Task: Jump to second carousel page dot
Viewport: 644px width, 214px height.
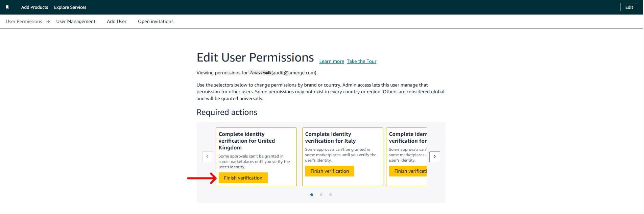Action: coord(321,195)
